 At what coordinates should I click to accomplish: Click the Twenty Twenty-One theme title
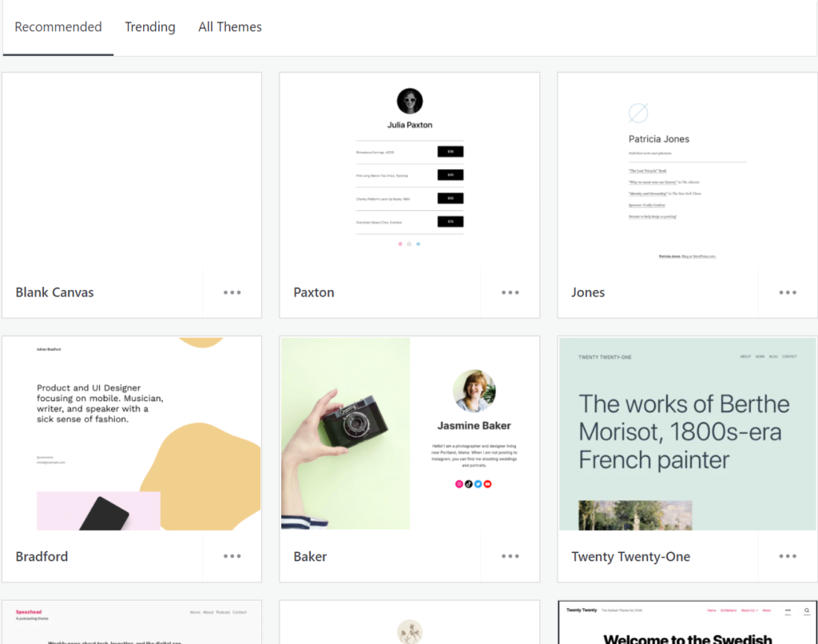630,556
